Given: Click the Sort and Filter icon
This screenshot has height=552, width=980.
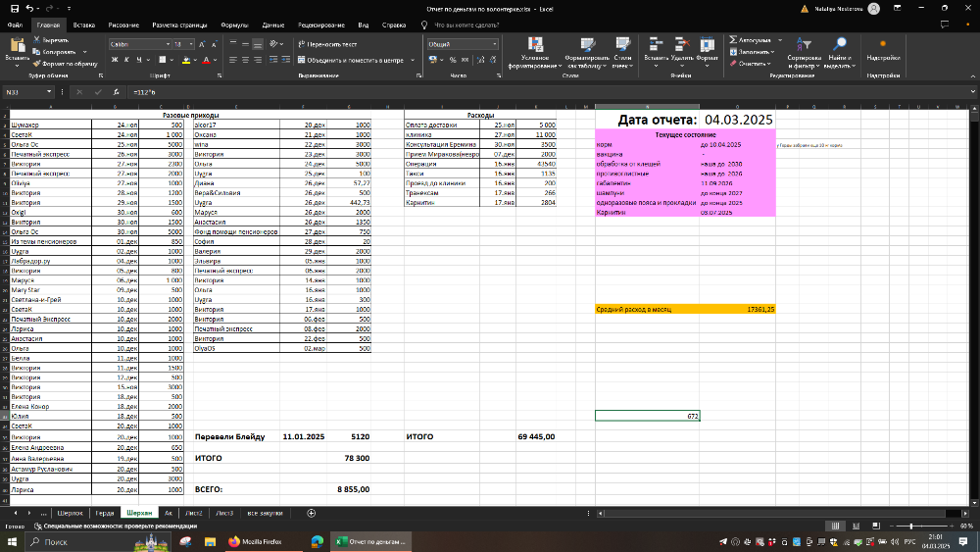Looking at the screenshot, I should tap(805, 46).
